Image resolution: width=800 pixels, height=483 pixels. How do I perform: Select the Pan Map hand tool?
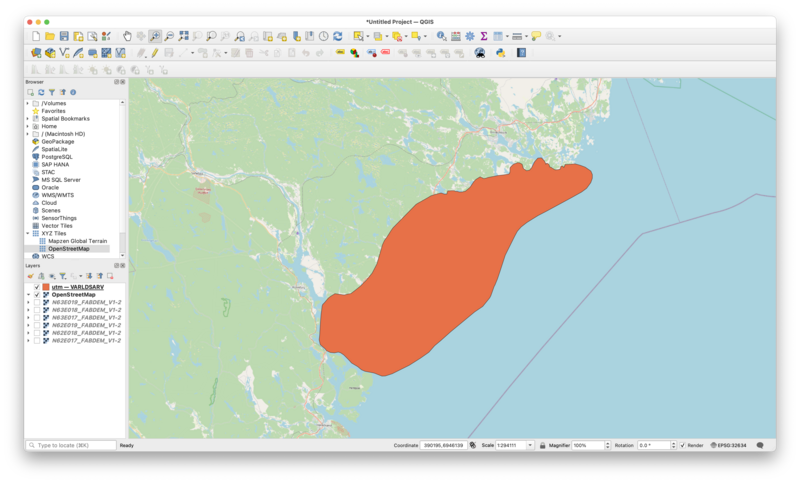point(127,36)
